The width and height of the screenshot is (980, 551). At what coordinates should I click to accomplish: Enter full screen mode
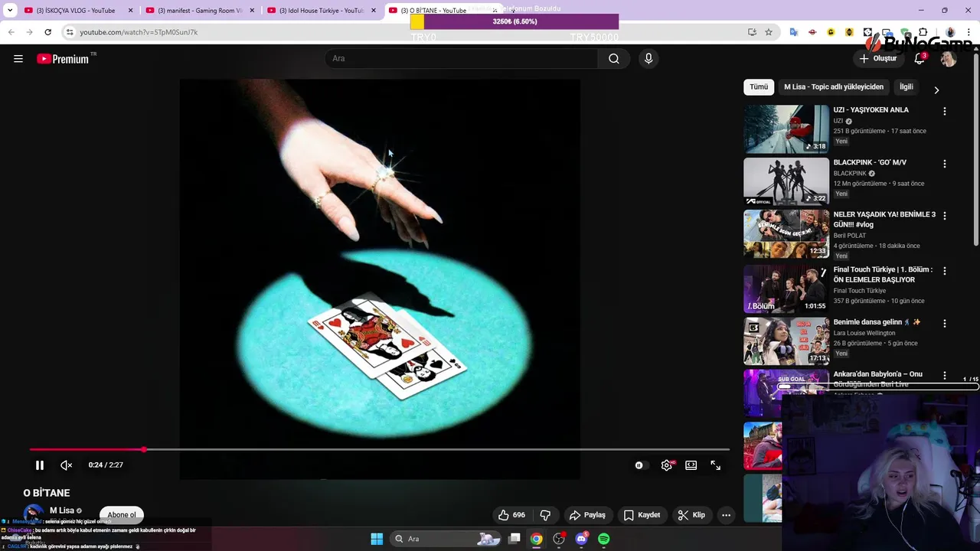coord(715,465)
